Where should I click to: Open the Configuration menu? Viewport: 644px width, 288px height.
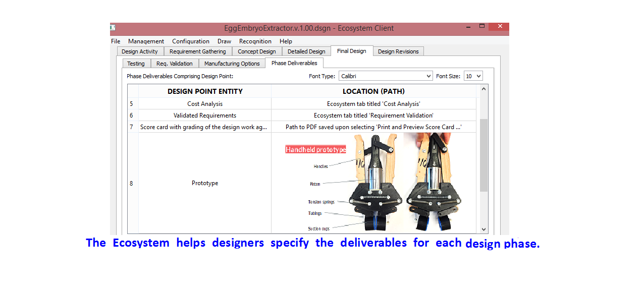click(190, 41)
